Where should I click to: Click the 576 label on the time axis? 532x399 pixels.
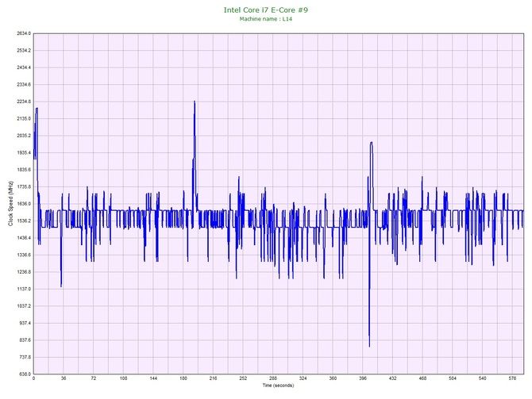point(512,378)
